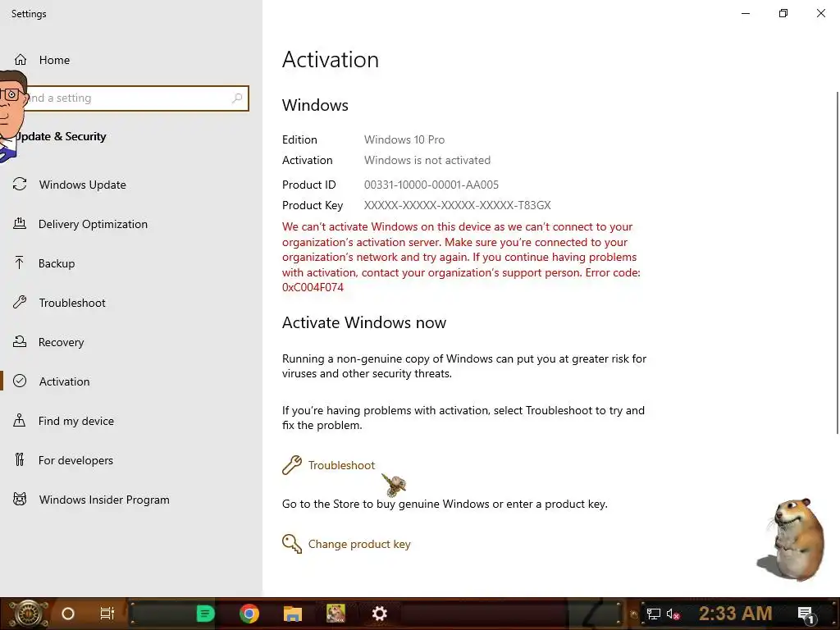Click the Change product key link

tap(359, 544)
